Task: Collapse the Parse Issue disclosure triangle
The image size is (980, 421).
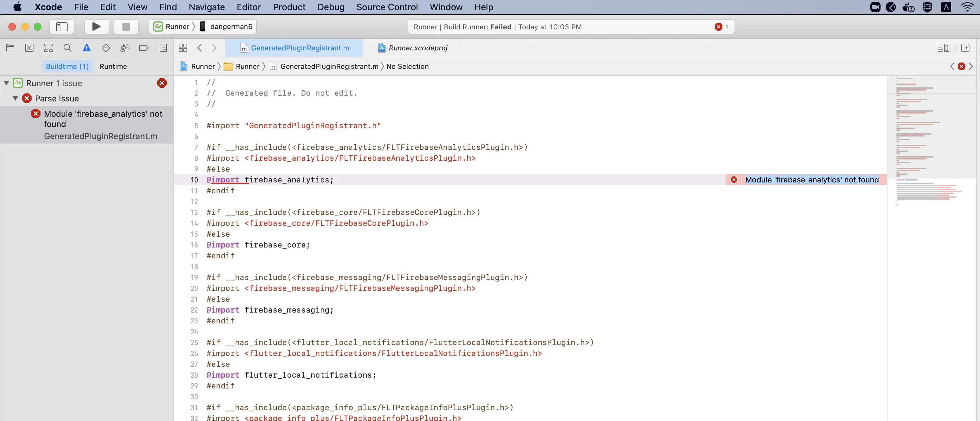Action: 15,99
